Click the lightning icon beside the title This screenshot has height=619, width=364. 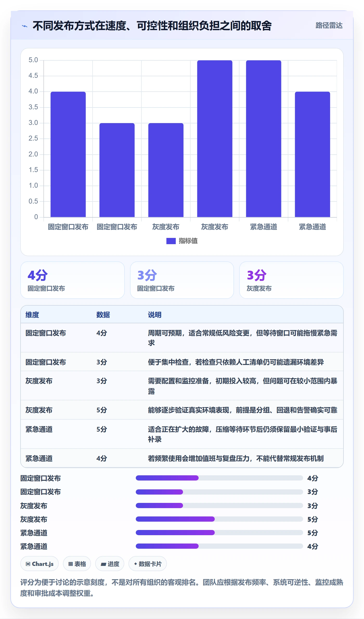(25, 26)
